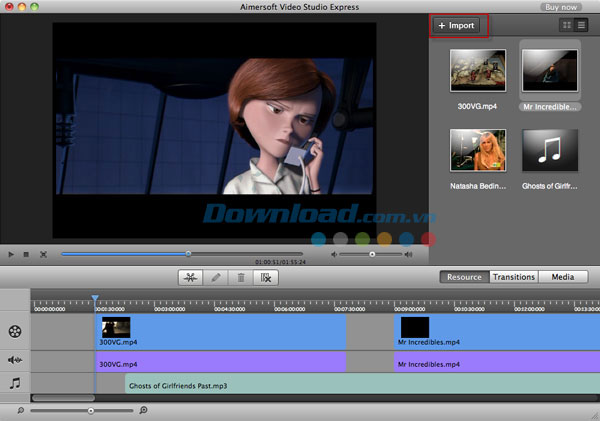Click the edit pencil tool

pyautogui.click(x=215, y=277)
